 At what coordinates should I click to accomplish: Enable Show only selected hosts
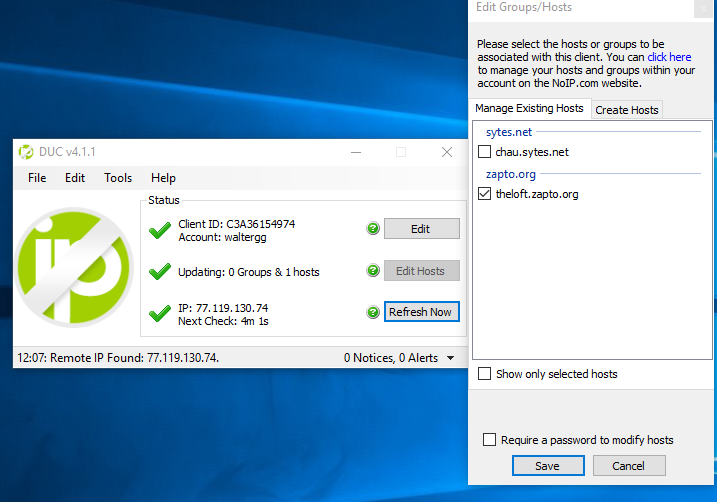pos(484,374)
